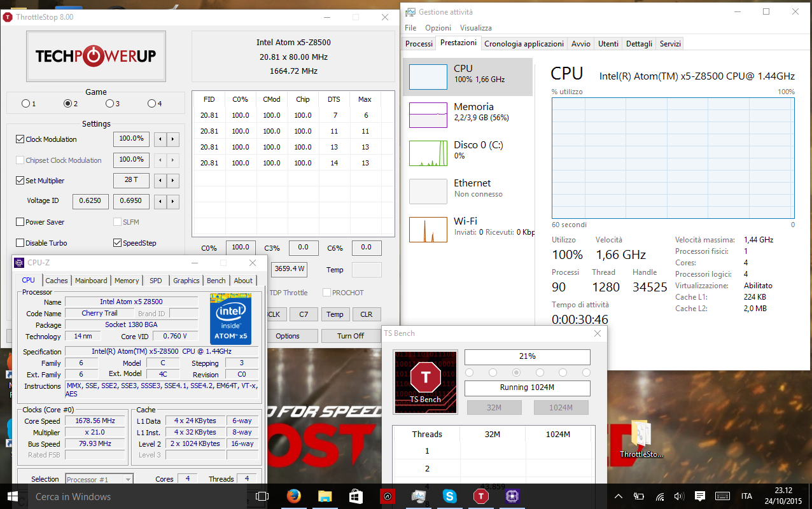Increase Set Multiplier with the right arrow

tap(173, 181)
